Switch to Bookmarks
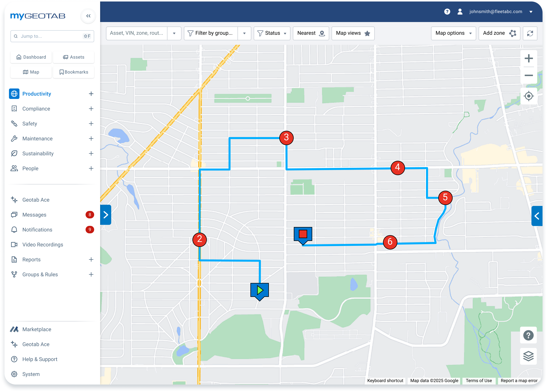547x392 pixels. pos(74,72)
